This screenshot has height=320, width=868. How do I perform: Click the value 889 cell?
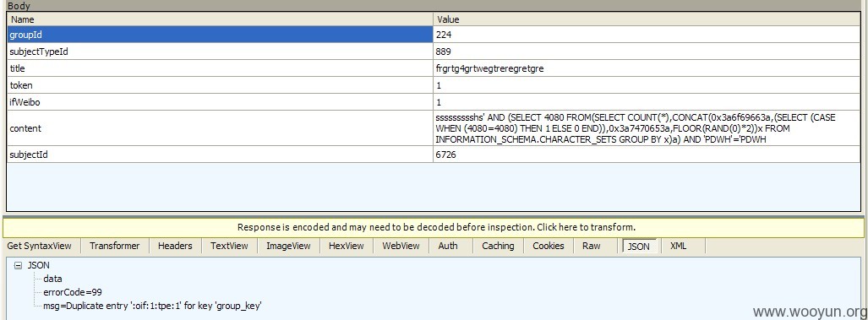[x=647, y=52]
